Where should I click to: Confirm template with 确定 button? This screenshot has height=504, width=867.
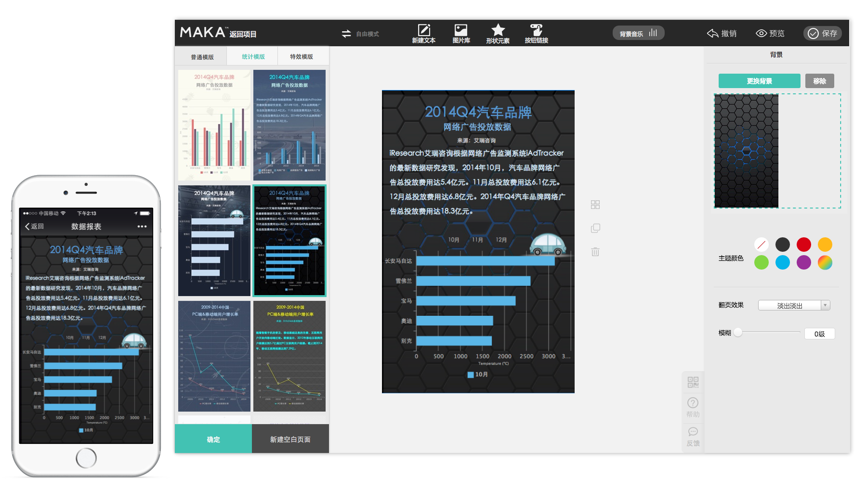click(x=213, y=439)
